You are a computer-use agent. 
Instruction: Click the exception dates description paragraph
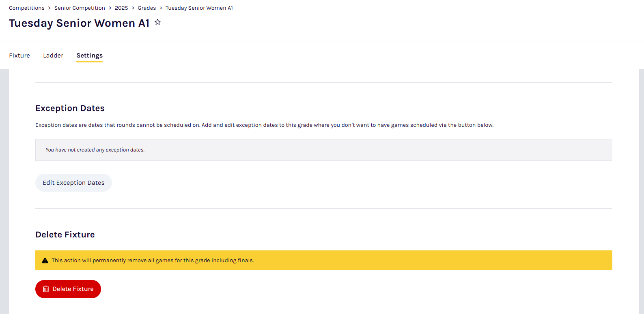click(x=264, y=125)
